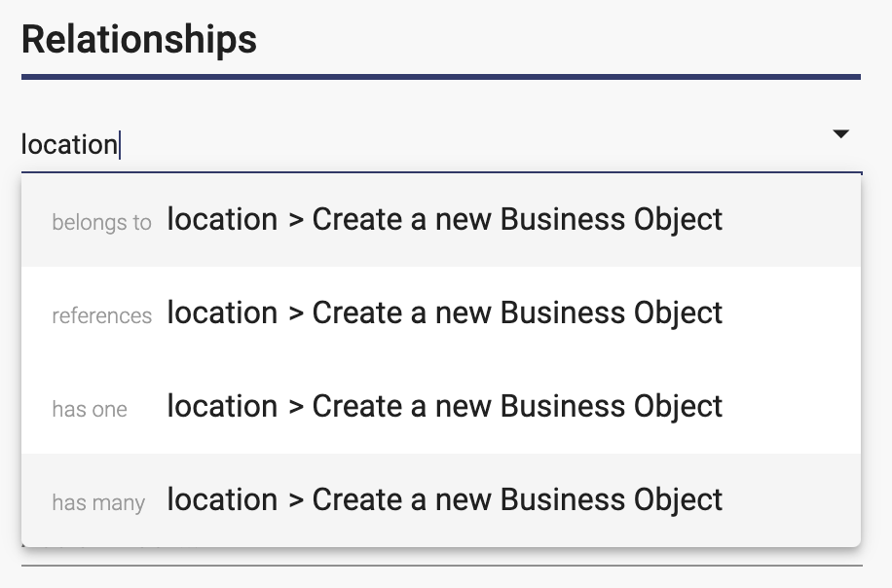Click the '>' separator in the belongs to row
892x588 pixels.
pyautogui.click(x=296, y=221)
